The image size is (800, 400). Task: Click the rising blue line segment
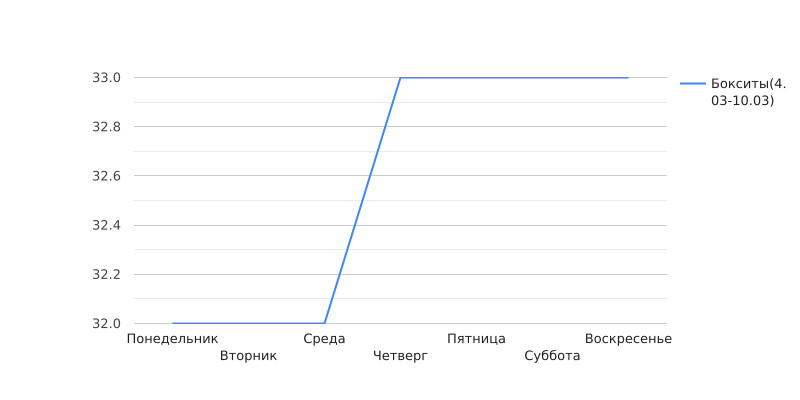click(362, 201)
